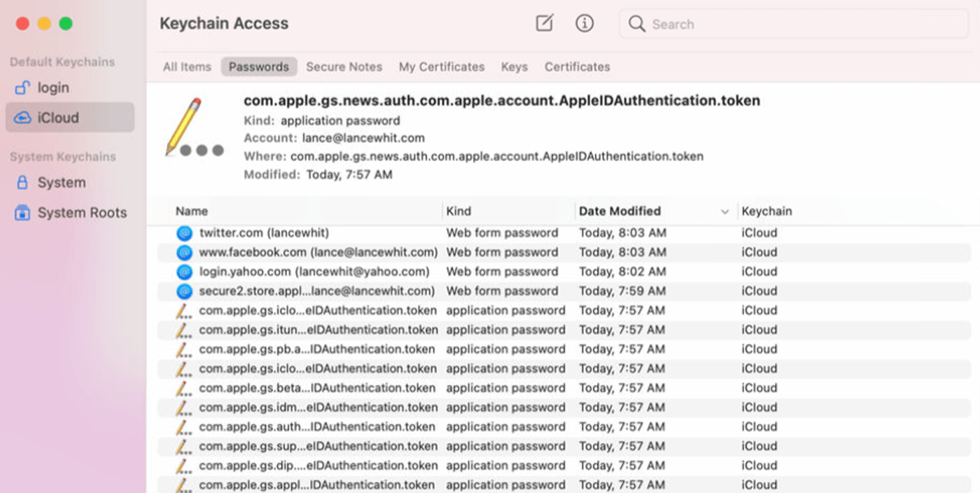Switch to the Keys tab
The image size is (980, 493).
(514, 67)
